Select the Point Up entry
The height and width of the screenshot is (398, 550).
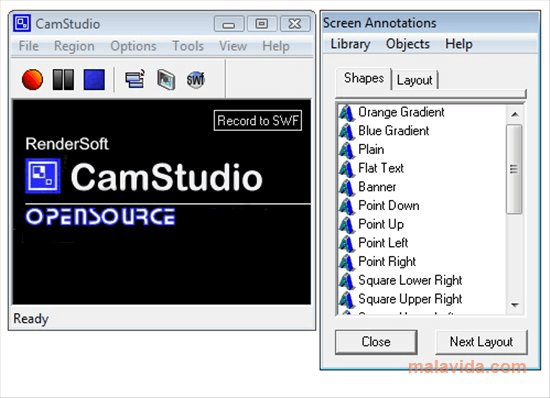(381, 224)
